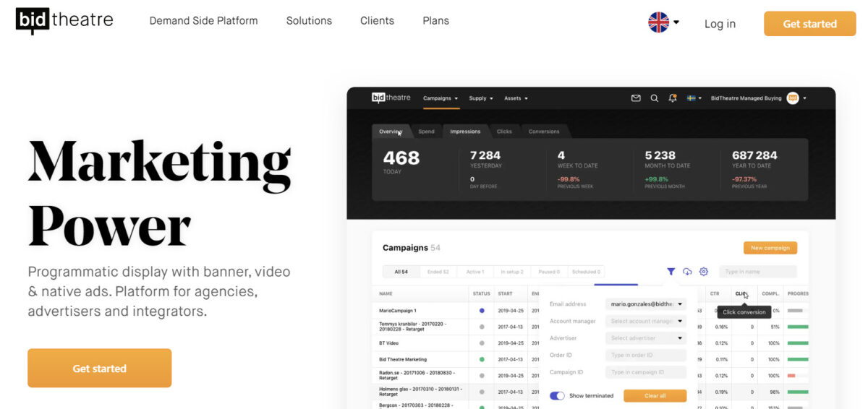
Task: Open the Conversions tab
Action: [x=544, y=132]
